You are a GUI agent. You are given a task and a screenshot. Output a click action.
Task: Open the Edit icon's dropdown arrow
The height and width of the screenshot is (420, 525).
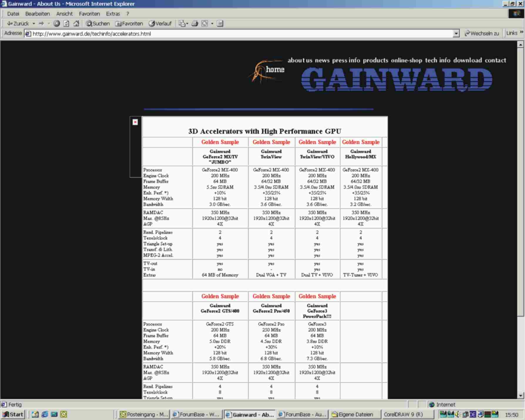tap(212, 23)
